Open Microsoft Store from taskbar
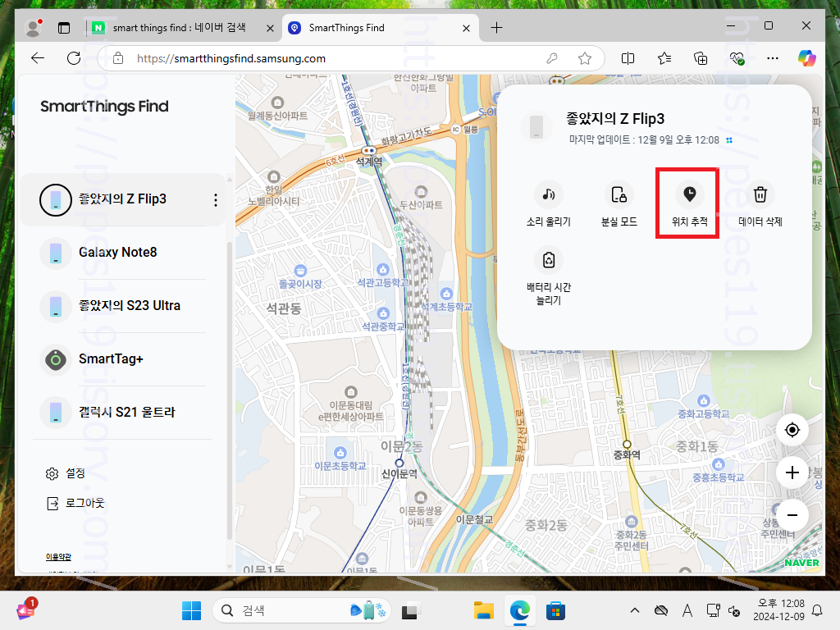The height and width of the screenshot is (630, 840). (x=555, y=610)
